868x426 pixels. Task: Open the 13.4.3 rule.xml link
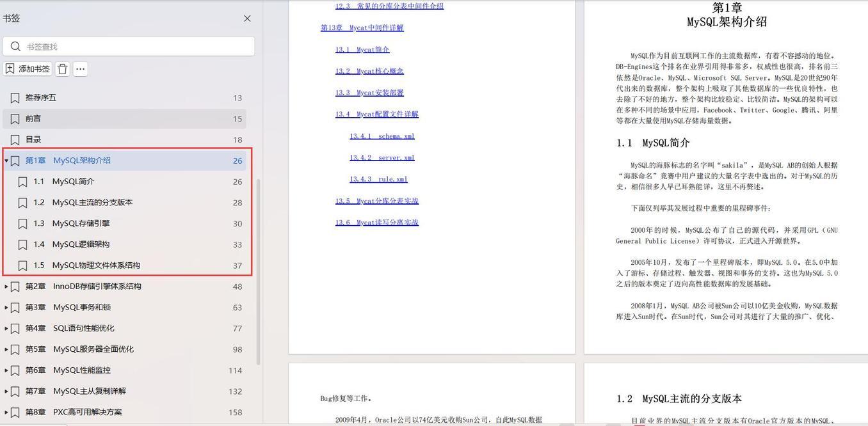pyautogui.click(x=378, y=179)
